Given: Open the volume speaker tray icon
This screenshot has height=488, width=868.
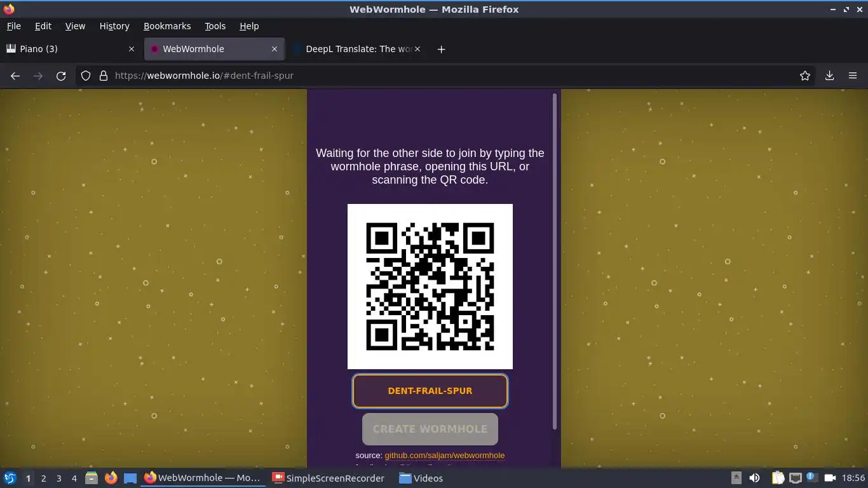Looking at the screenshot, I should click(x=754, y=478).
